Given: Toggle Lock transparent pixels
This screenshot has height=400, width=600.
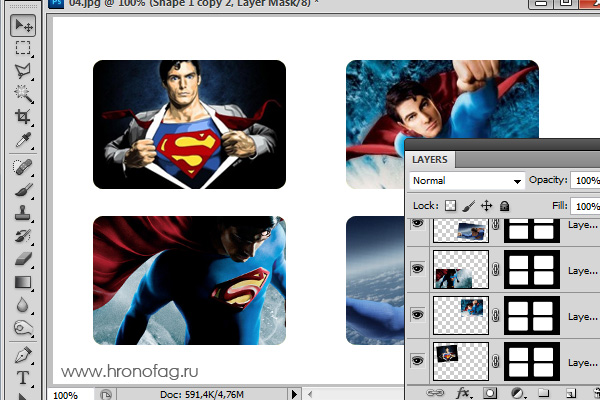Looking at the screenshot, I should [450, 206].
